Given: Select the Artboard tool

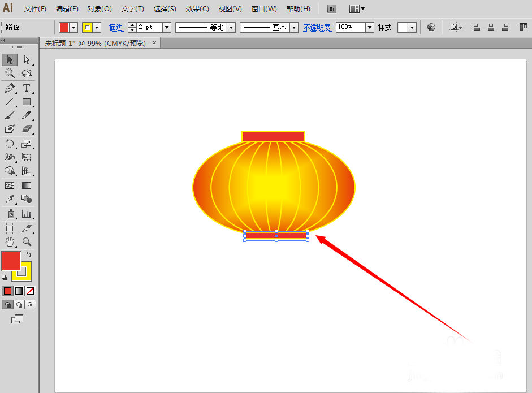Looking at the screenshot, I should (10, 228).
